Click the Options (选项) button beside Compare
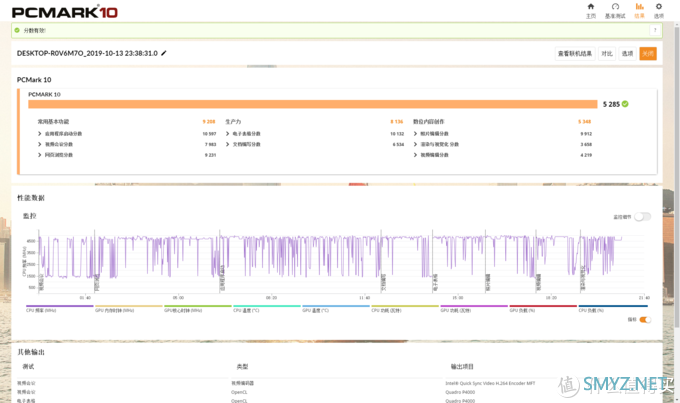This screenshot has width=680, height=403. (627, 54)
